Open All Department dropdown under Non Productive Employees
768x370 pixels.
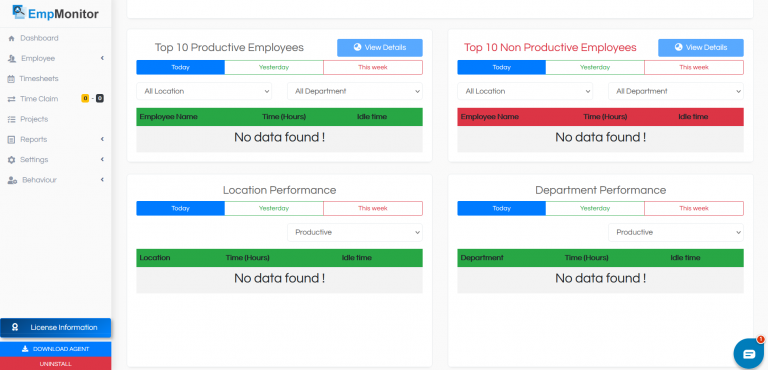pos(675,91)
